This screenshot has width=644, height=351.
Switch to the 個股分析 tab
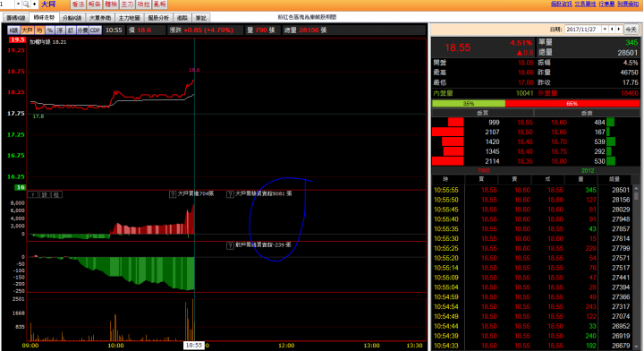click(x=158, y=18)
